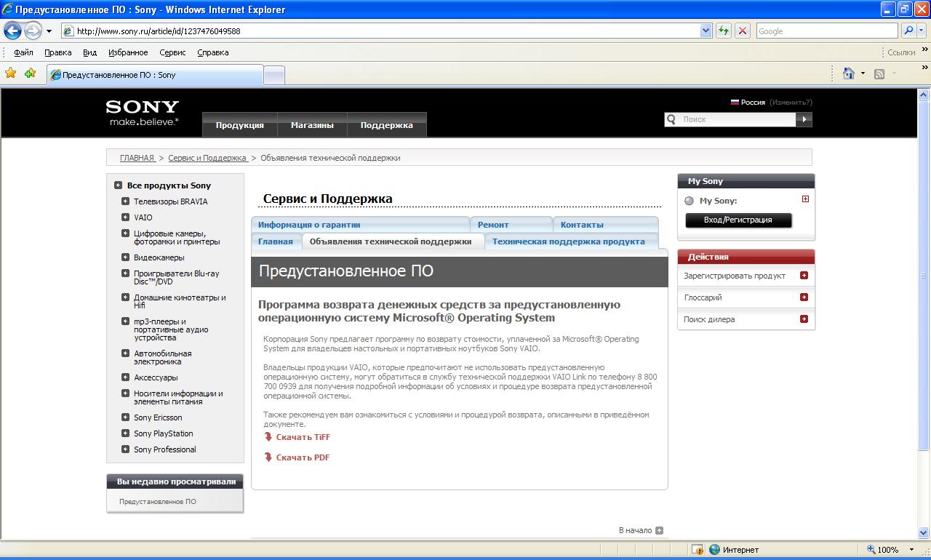Select the Предустановленное ПО : Sony tab

pos(154,75)
